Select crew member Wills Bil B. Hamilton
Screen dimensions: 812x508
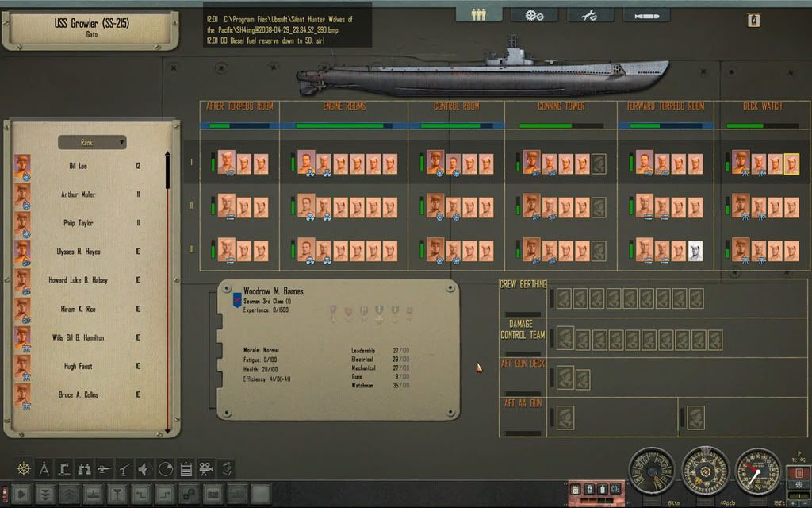pos(79,337)
